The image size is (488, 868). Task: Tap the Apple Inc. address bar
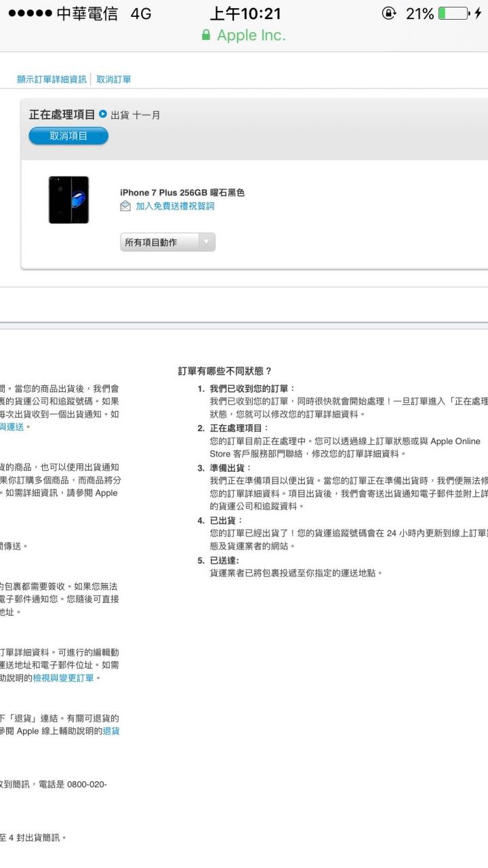pyautogui.click(x=244, y=35)
